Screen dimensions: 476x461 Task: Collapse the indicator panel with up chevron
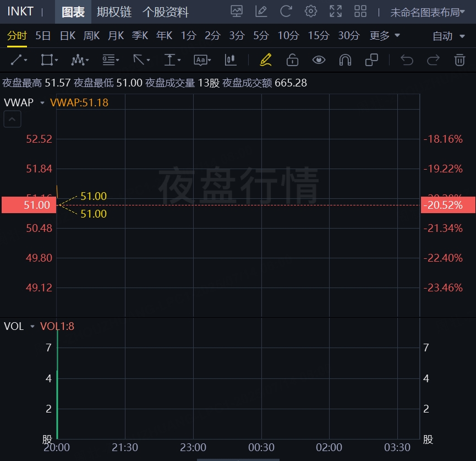click(x=12, y=119)
